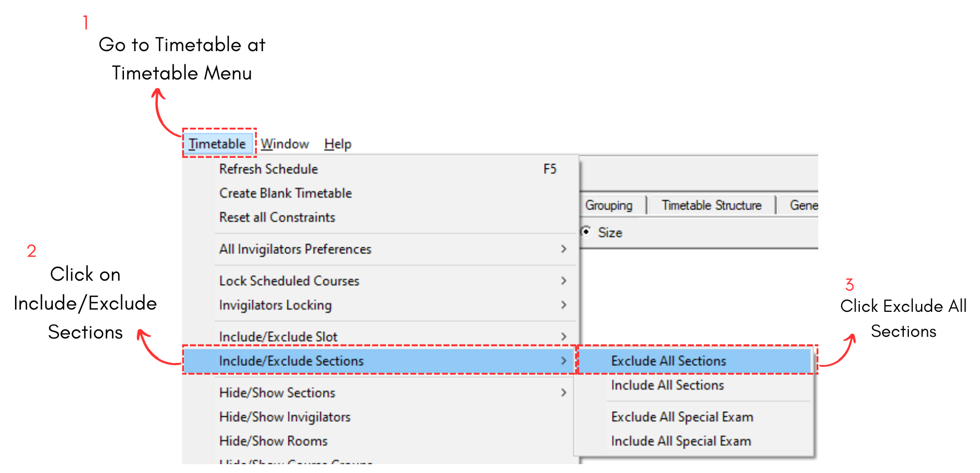Choose Exclude All Special Exam
Image resolution: width=980 pixels, height=473 pixels.
(x=681, y=416)
